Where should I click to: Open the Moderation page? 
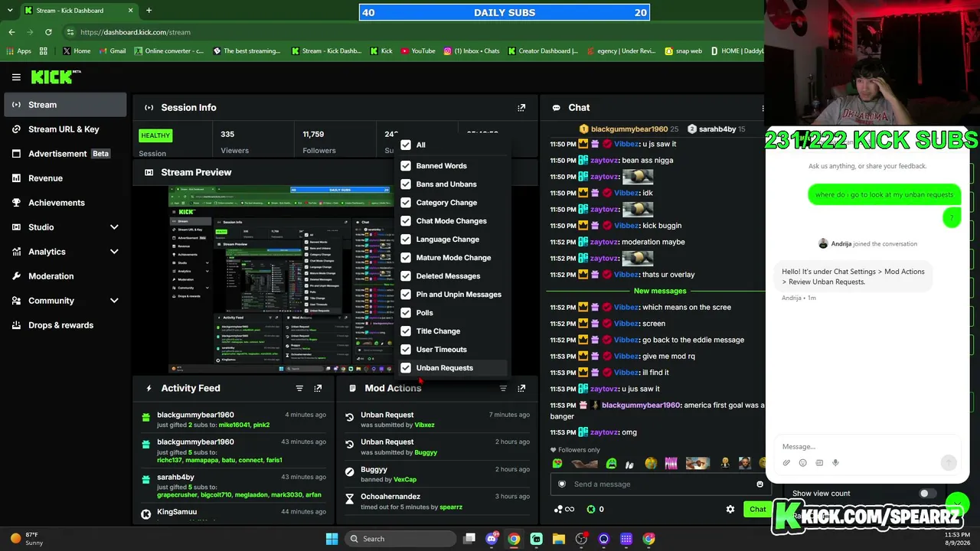66,276
